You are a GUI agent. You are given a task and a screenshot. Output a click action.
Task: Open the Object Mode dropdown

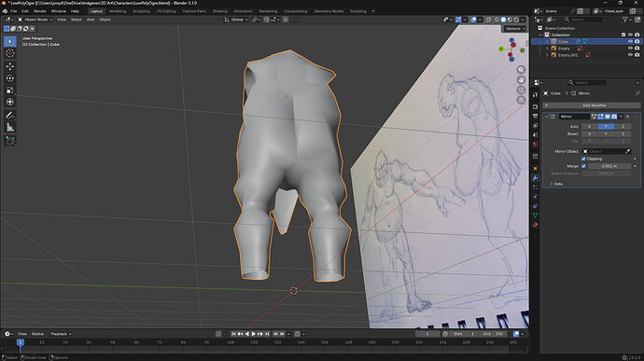tap(35, 20)
